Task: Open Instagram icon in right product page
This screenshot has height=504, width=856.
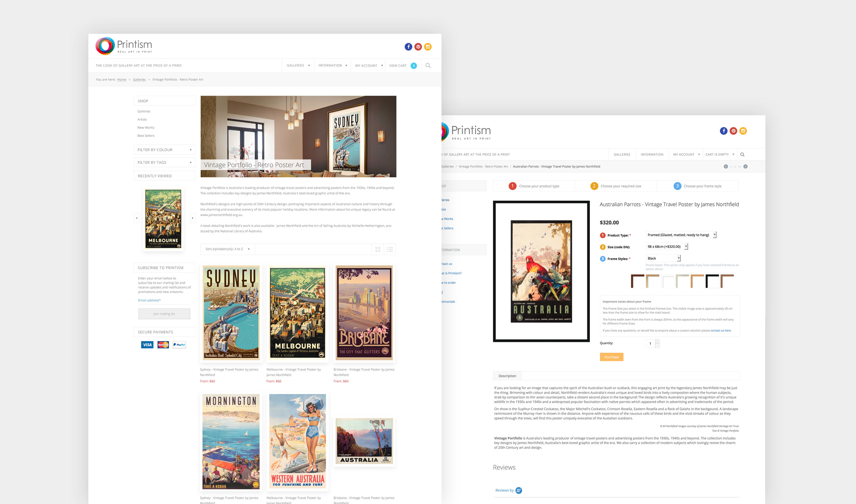Action: (x=743, y=131)
